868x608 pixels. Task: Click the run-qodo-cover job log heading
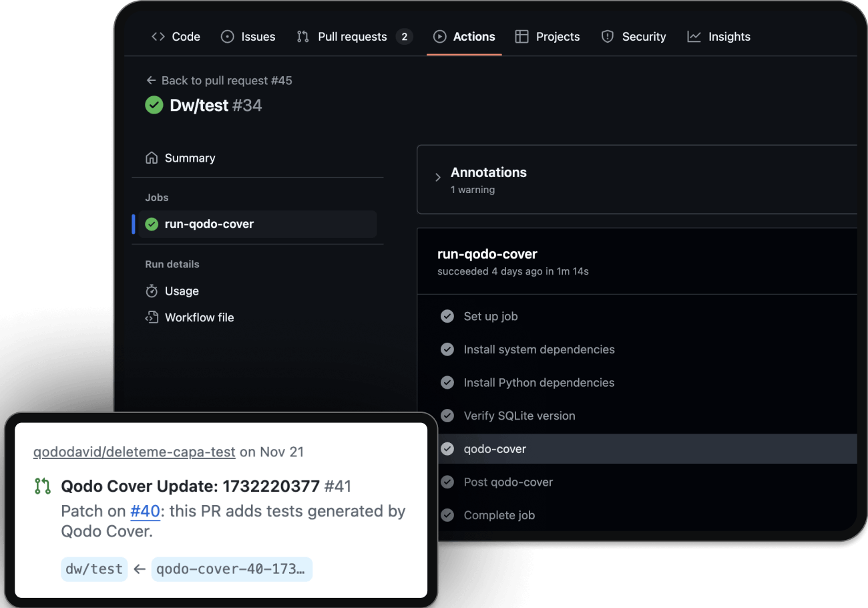487,254
